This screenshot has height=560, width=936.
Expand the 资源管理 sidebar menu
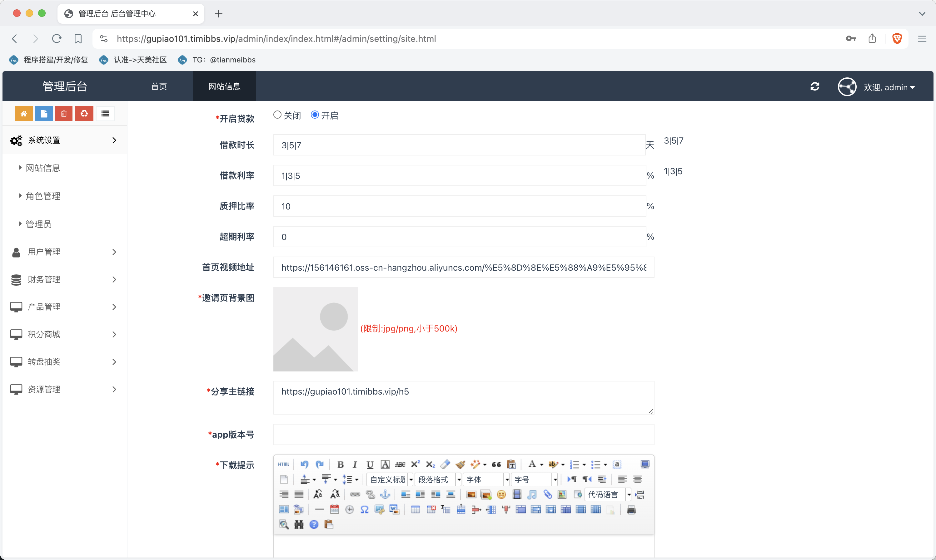[x=65, y=390]
